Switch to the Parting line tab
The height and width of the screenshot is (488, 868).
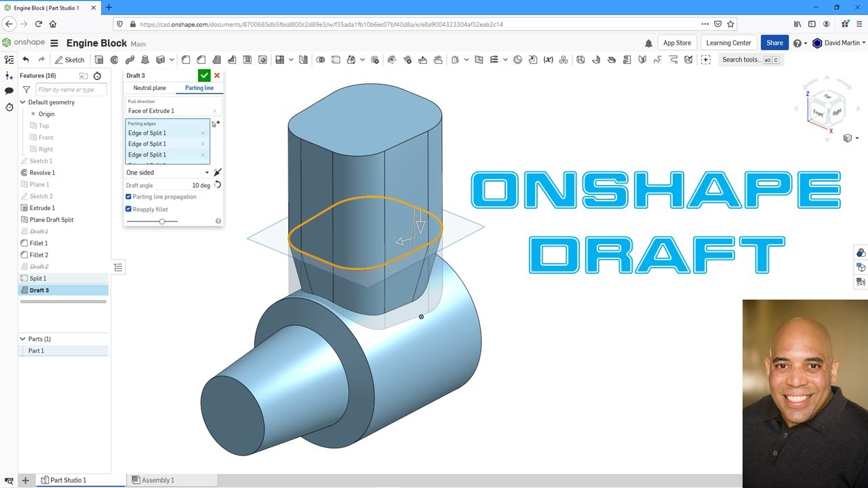pyautogui.click(x=199, y=88)
